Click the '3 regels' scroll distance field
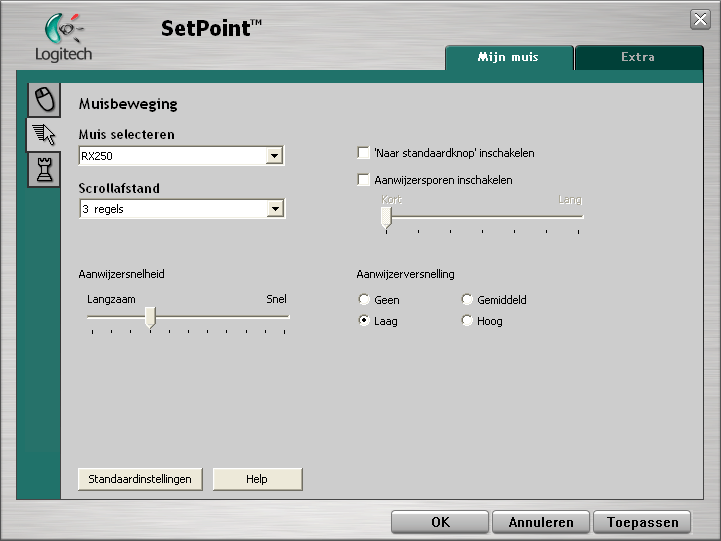Image resolution: width=721 pixels, height=541 pixels. (182, 209)
